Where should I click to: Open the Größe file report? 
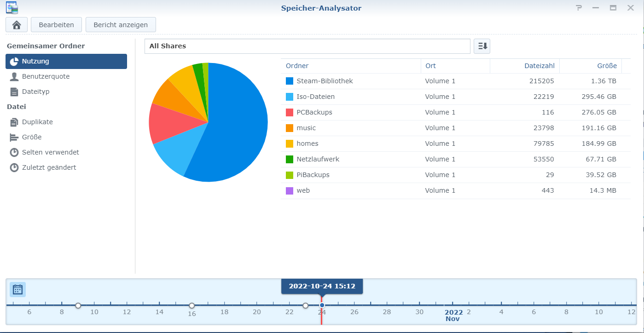pyautogui.click(x=32, y=137)
